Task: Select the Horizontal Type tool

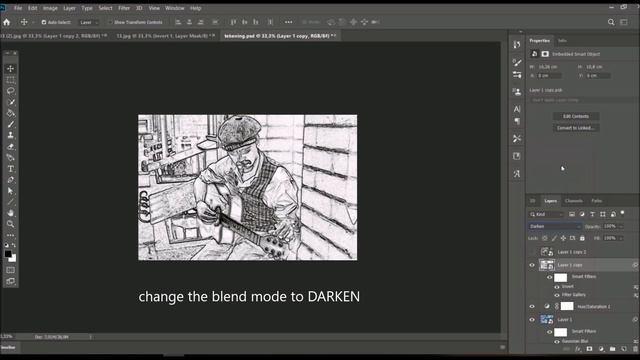Action: point(11,169)
